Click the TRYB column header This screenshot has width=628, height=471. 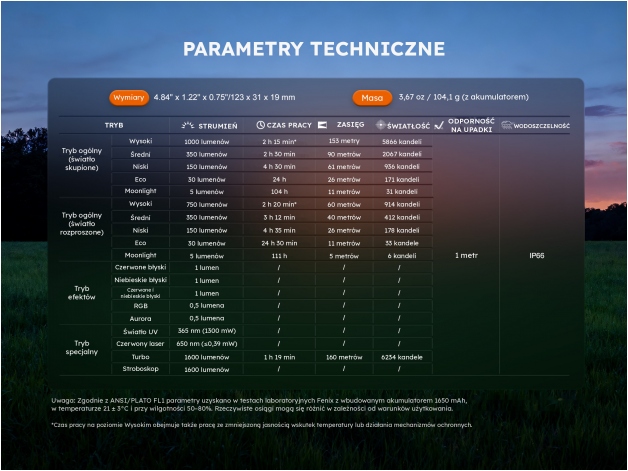114,125
